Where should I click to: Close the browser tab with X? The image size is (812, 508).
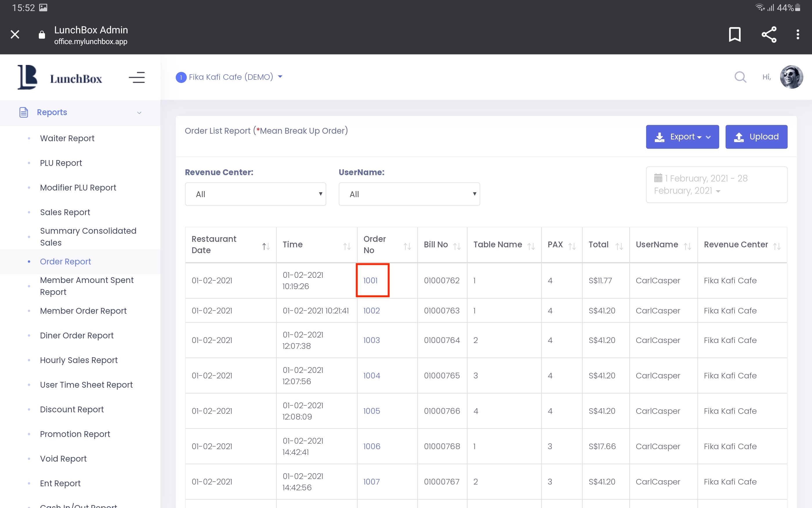coord(15,34)
